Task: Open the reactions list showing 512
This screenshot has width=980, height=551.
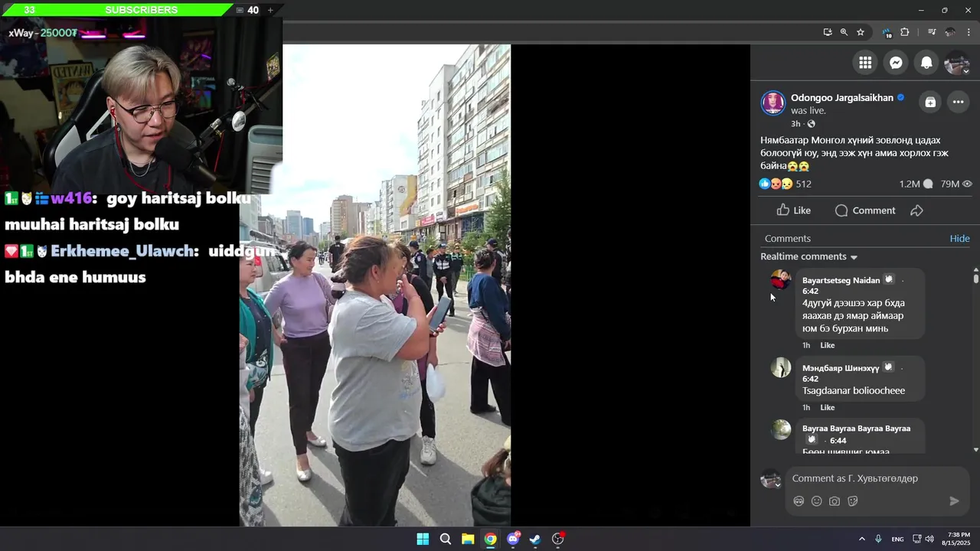Action: pos(786,184)
